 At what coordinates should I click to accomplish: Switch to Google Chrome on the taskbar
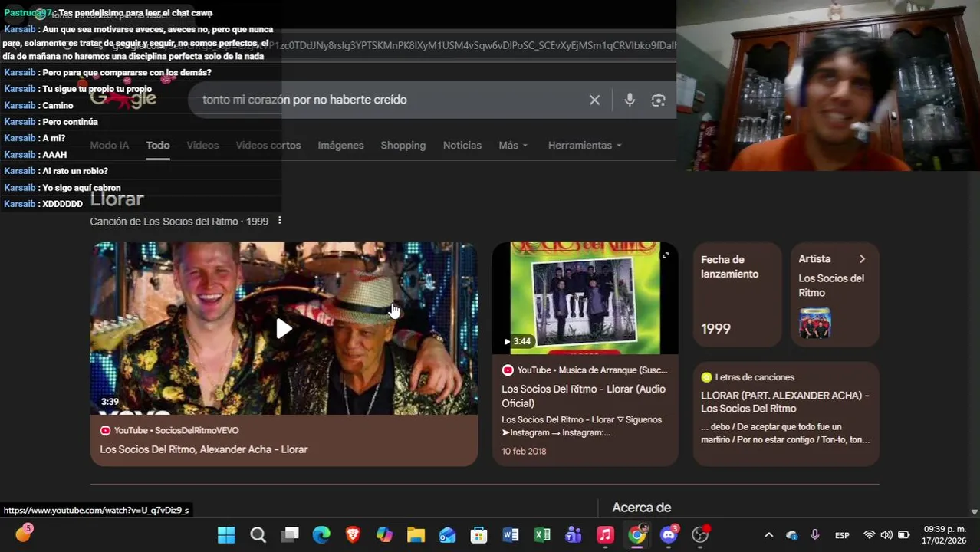[x=637, y=534]
